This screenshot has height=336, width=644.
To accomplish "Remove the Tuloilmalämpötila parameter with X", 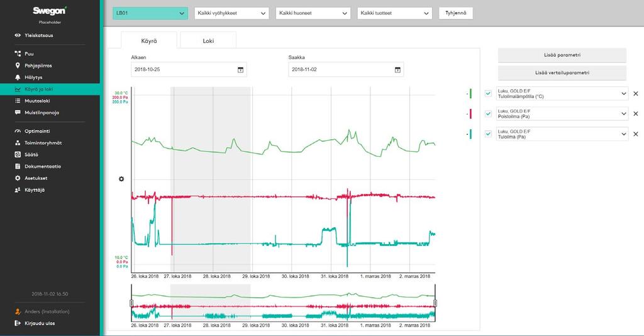I will 635,94.
